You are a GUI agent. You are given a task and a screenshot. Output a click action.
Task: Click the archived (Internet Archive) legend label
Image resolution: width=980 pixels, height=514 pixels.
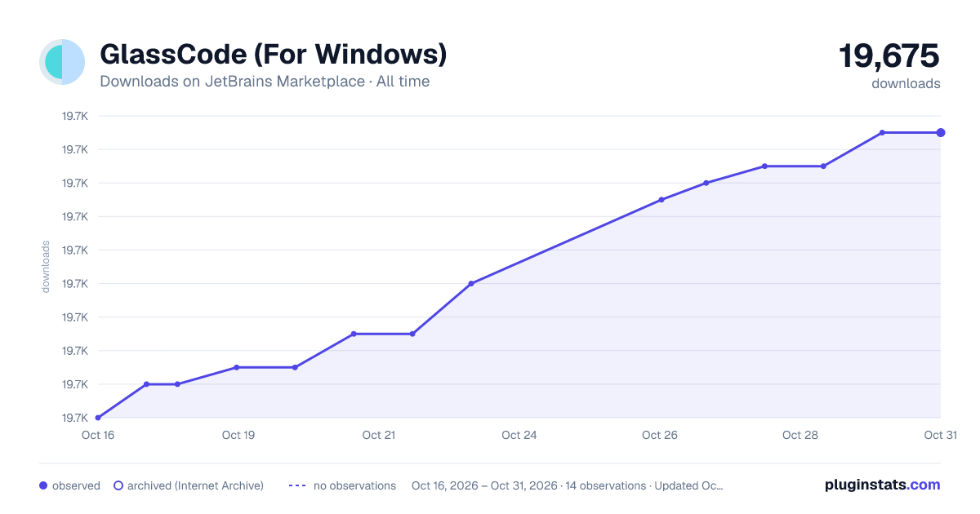point(195,485)
